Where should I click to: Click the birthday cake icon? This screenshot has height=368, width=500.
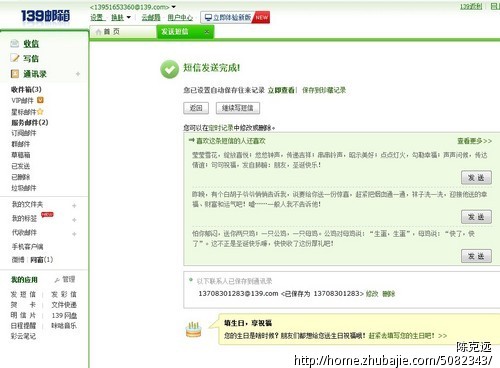(193, 329)
